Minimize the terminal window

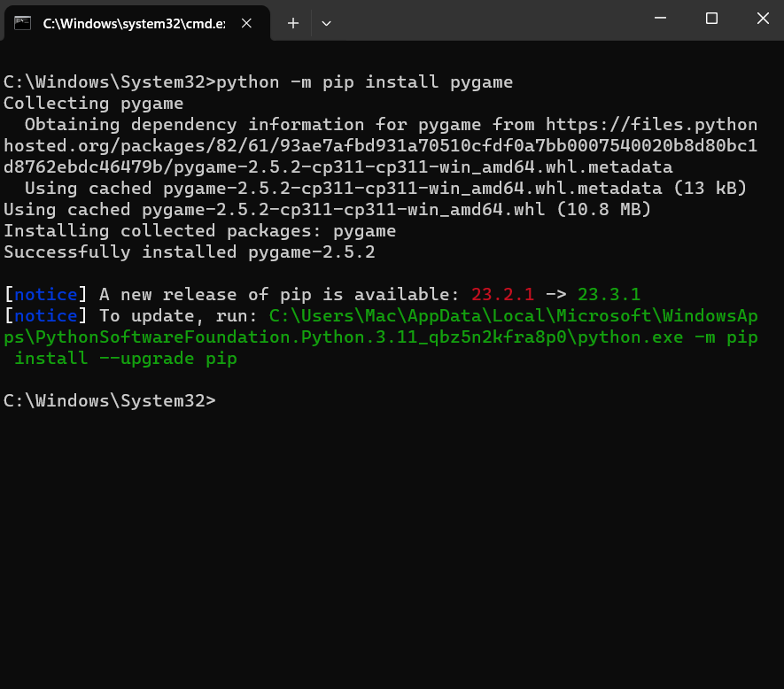tap(661, 18)
